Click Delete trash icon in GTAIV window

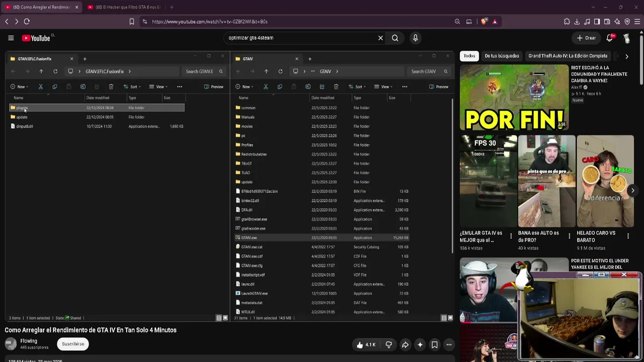(336, 86)
